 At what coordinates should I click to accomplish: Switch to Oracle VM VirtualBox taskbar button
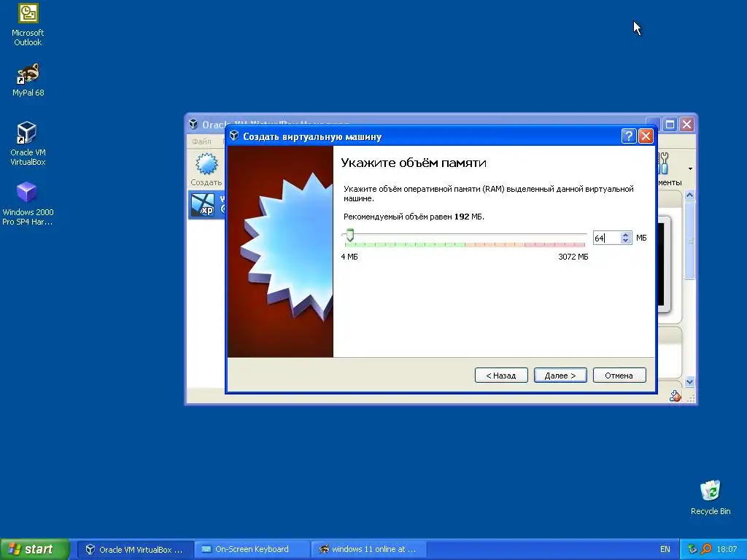click(x=135, y=549)
